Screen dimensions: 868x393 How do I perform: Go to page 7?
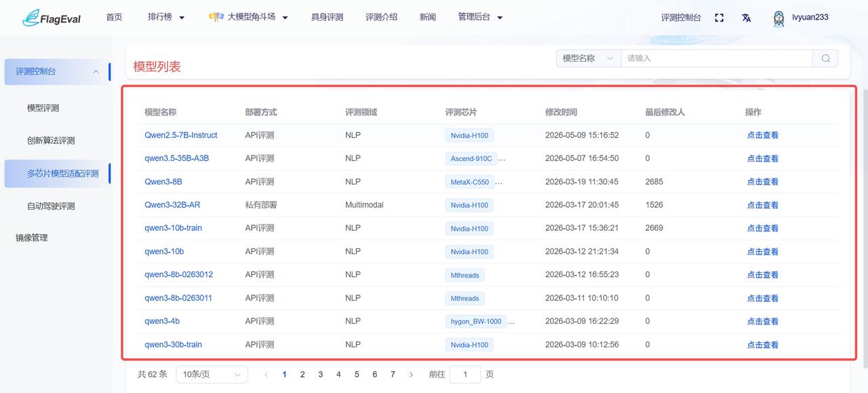(393, 375)
